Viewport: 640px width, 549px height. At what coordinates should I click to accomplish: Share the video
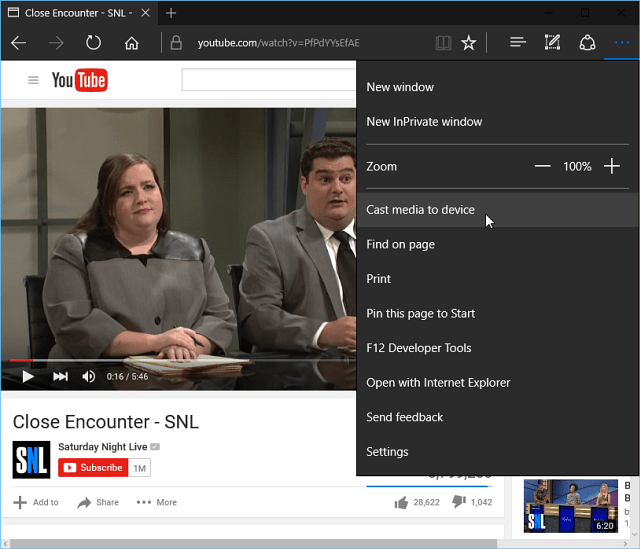click(98, 502)
